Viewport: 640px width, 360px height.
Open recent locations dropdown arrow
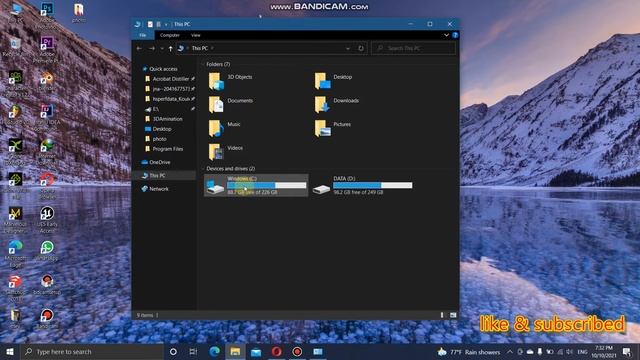click(x=162, y=48)
